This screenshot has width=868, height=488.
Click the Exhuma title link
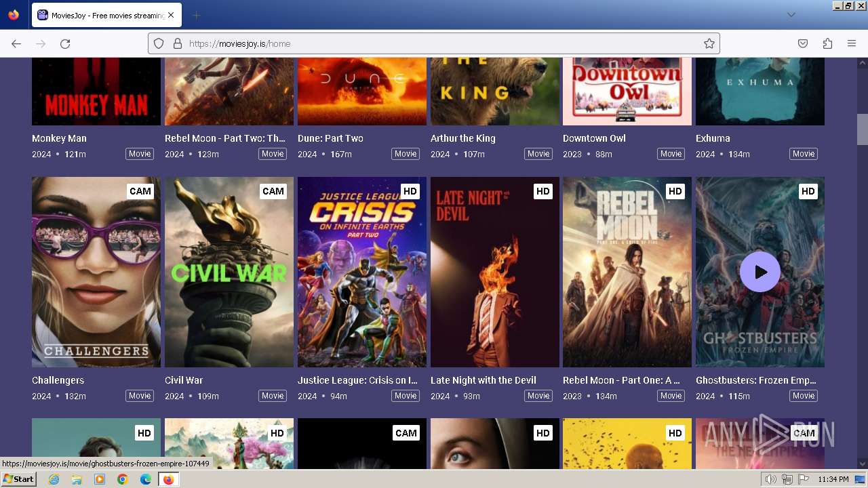[713, 138]
